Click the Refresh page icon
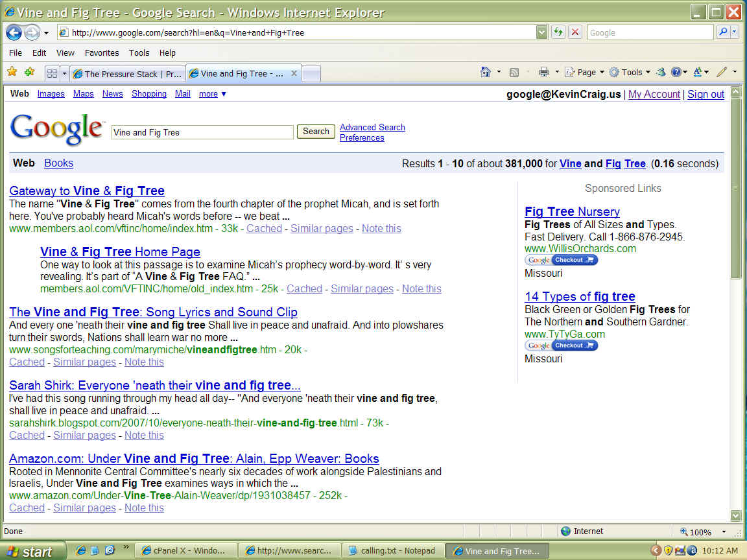Screen dimensions: 747x560 (558, 32)
